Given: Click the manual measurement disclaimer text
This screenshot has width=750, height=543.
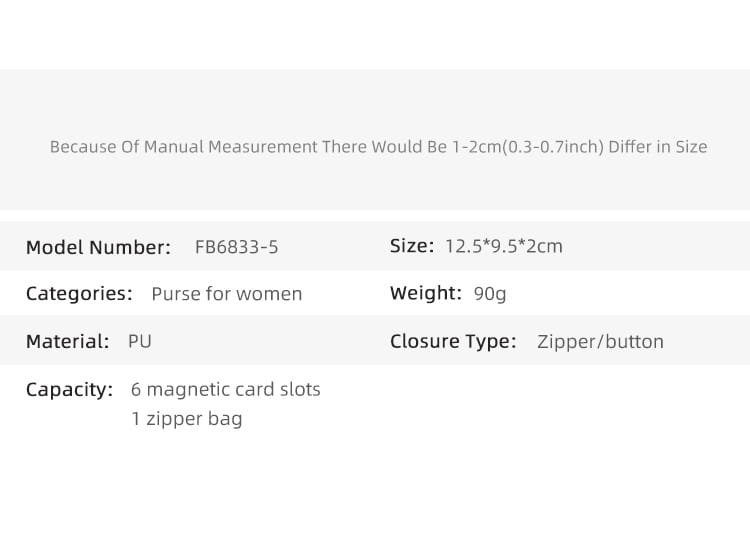Looking at the screenshot, I should tap(378, 147).
